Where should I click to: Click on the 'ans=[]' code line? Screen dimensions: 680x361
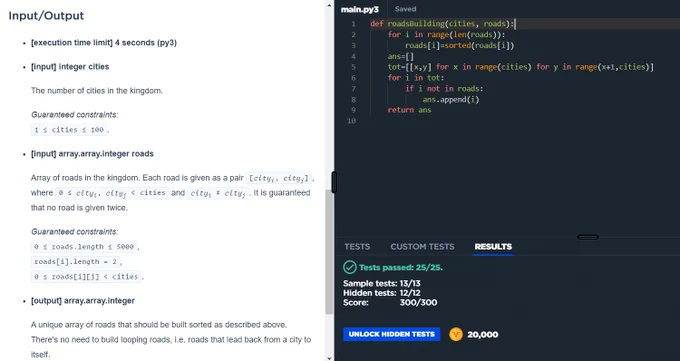(401, 56)
